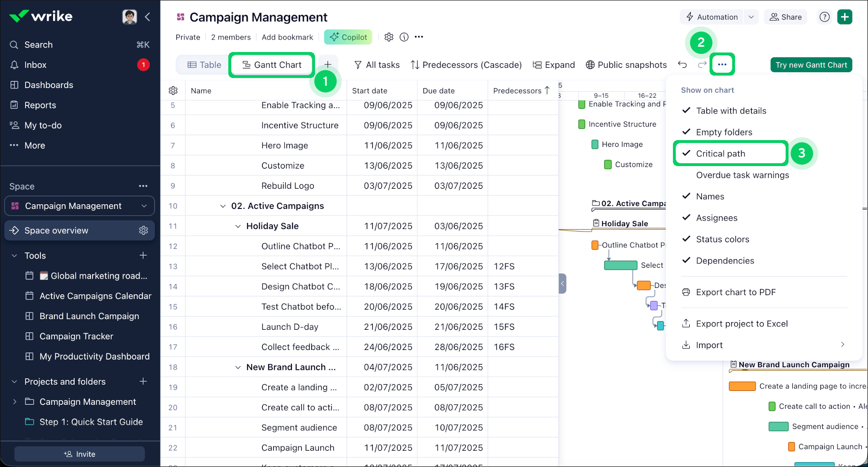Click the green create plus button
Screen dimensions: 868x467
(x=845, y=17)
